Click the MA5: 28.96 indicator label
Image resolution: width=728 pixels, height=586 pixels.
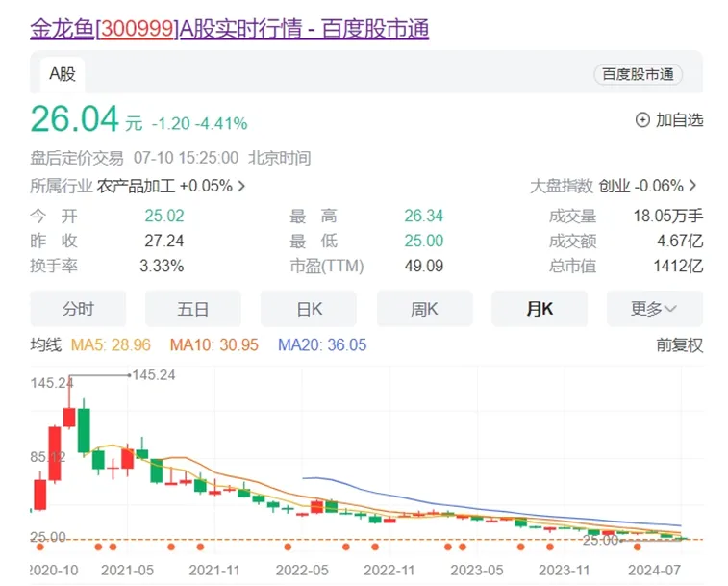(111, 345)
